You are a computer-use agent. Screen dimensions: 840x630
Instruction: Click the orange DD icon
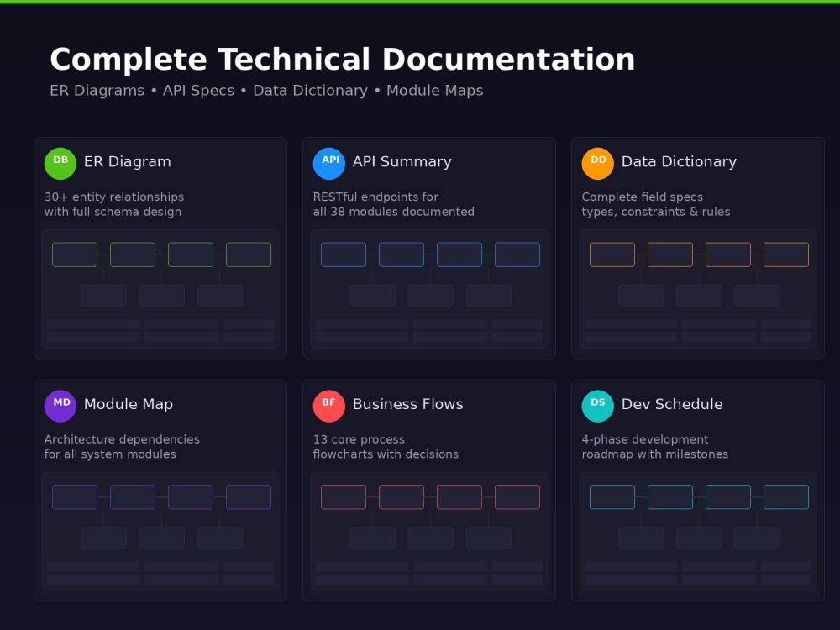pos(598,164)
